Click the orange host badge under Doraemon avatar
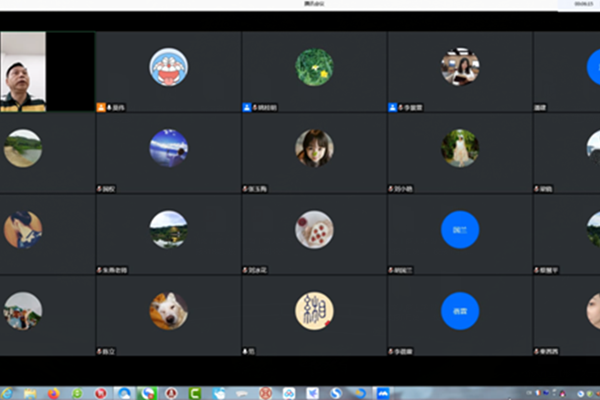Image resolution: width=600 pixels, height=400 pixels. tap(101, 107)
